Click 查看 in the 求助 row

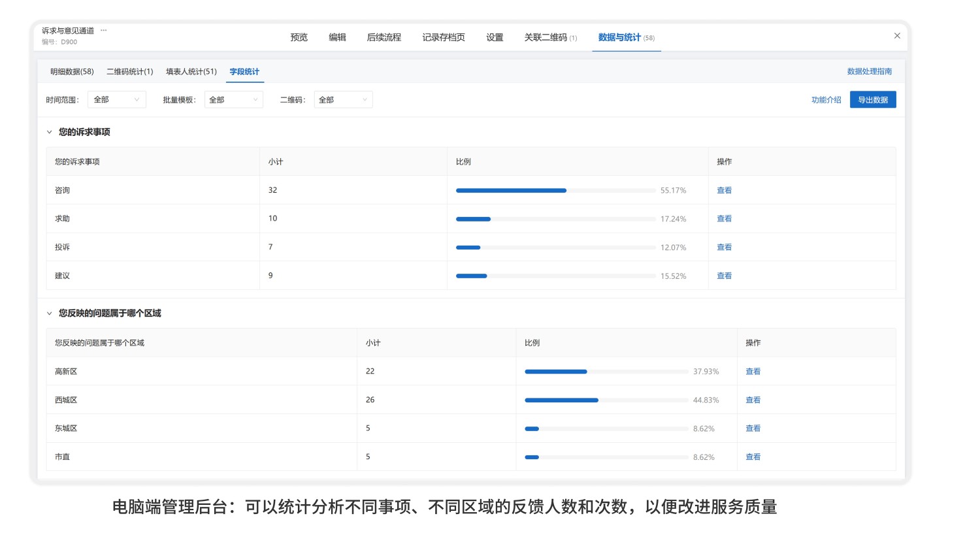pos(725,219)
